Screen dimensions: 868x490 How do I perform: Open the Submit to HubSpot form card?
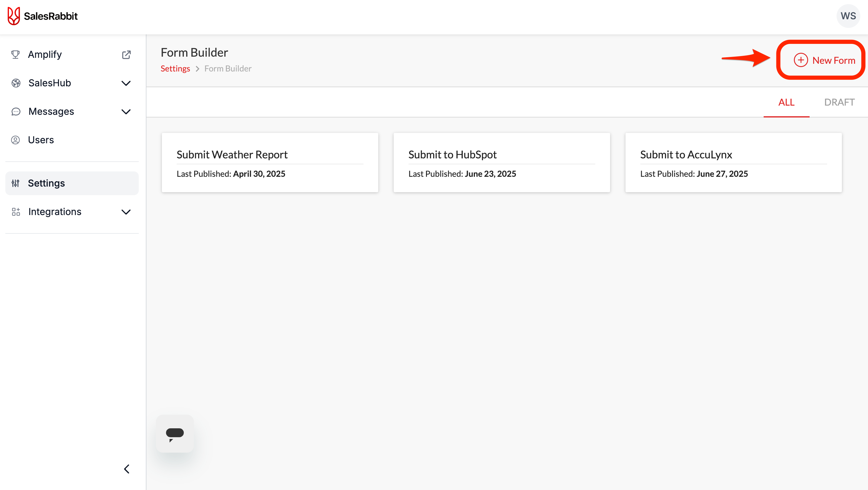pos(502,163)
